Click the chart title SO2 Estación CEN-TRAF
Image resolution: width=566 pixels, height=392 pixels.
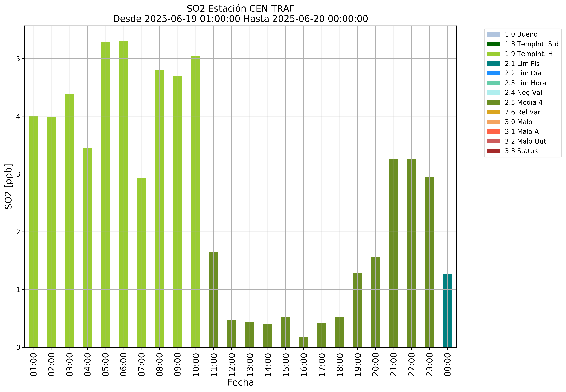pos(240,9)
